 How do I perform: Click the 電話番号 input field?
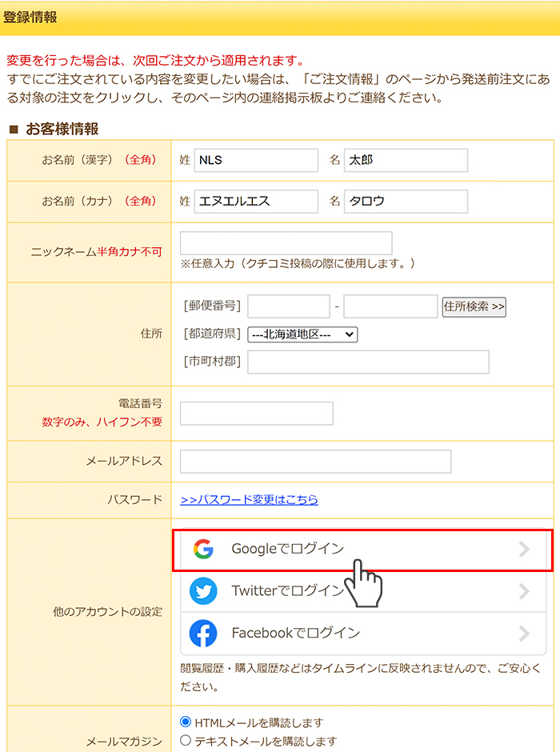pyautogui.click(x=257, y=414)
